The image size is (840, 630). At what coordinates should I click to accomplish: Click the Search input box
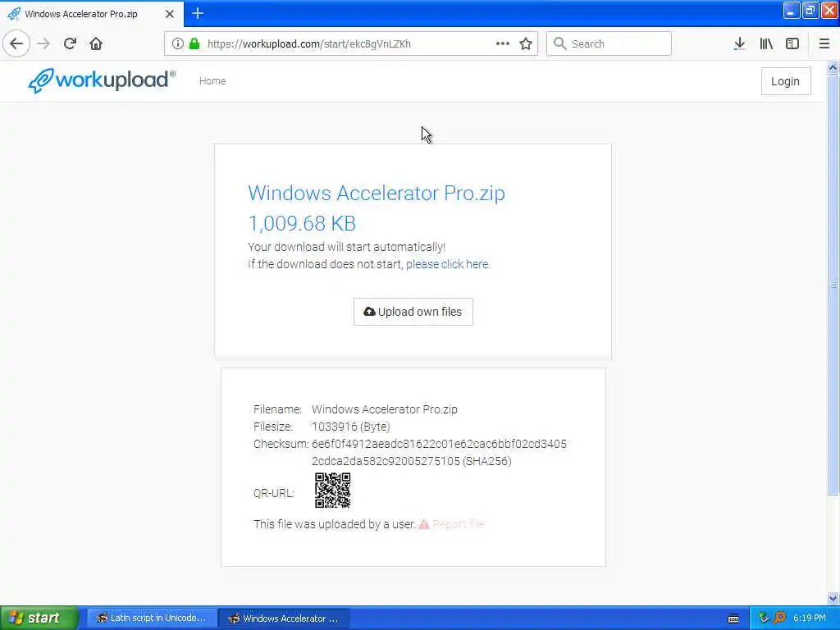click(609, 43)
